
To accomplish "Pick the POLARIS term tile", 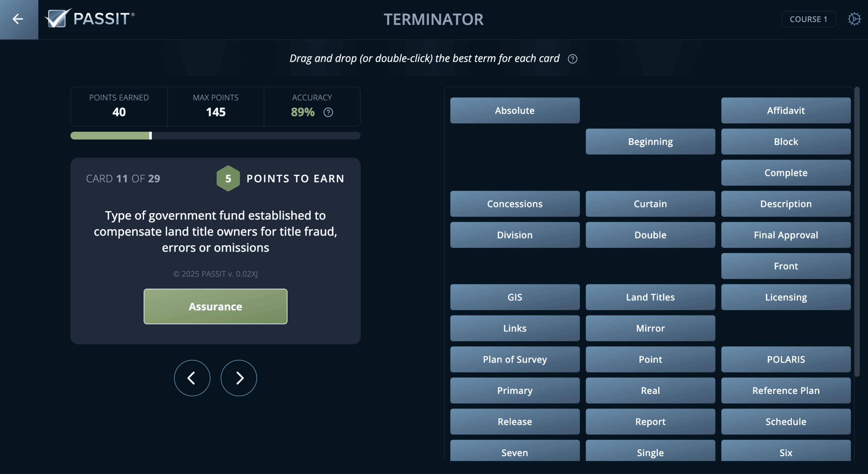I will point(786,359).
